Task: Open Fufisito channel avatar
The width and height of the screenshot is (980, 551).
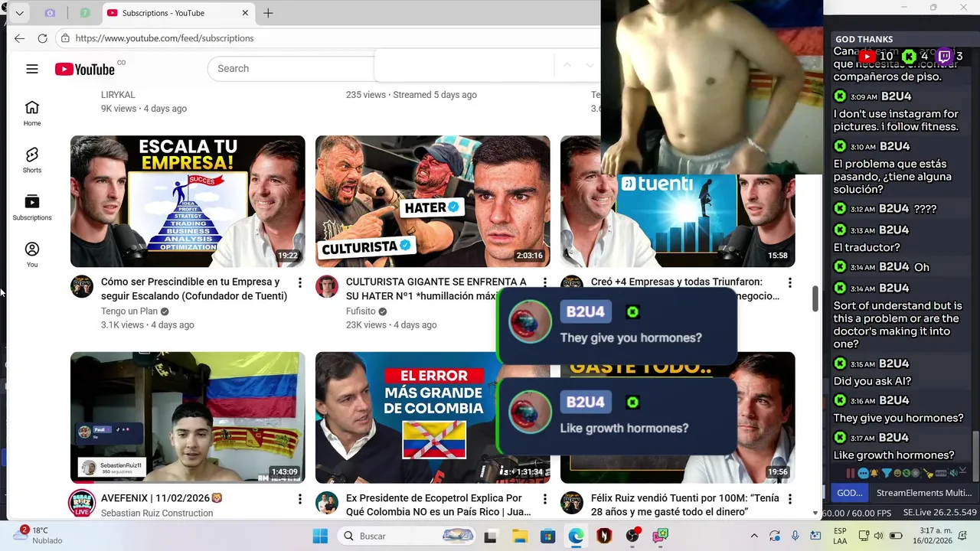Action: [x=327, y=287]
